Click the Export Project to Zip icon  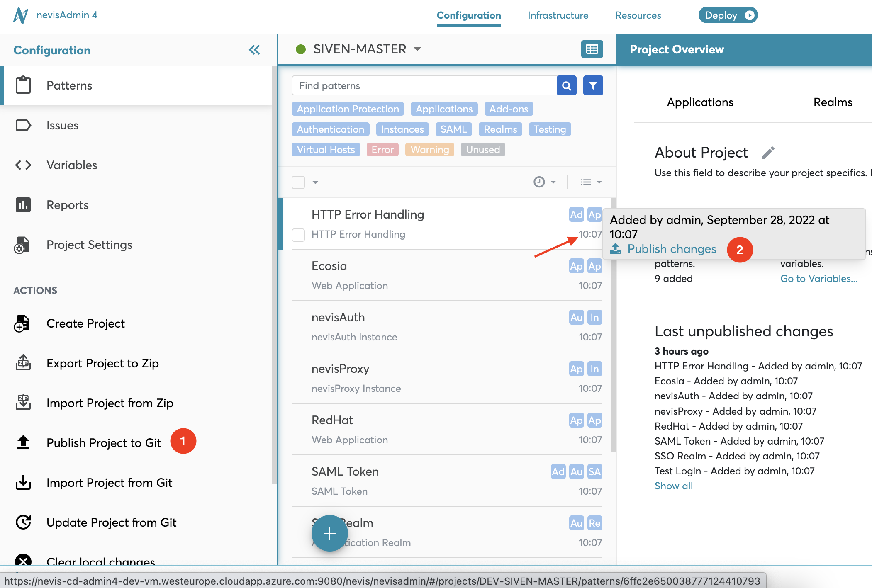[24, 363]
